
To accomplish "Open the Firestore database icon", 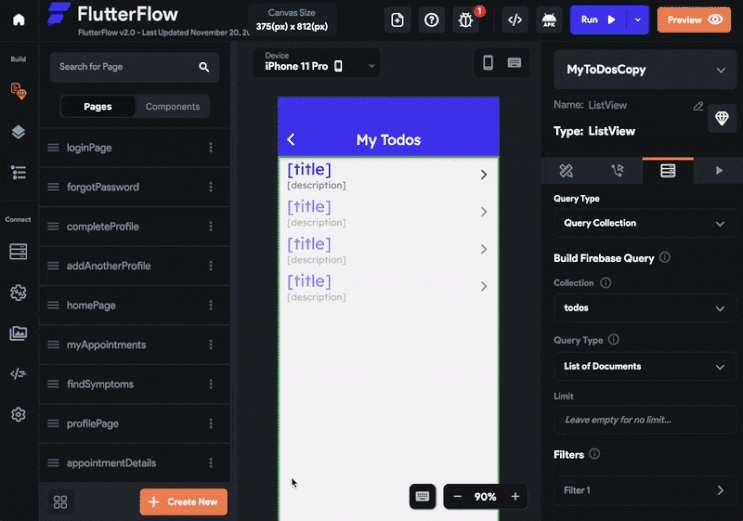I will [x=18, y=251].
